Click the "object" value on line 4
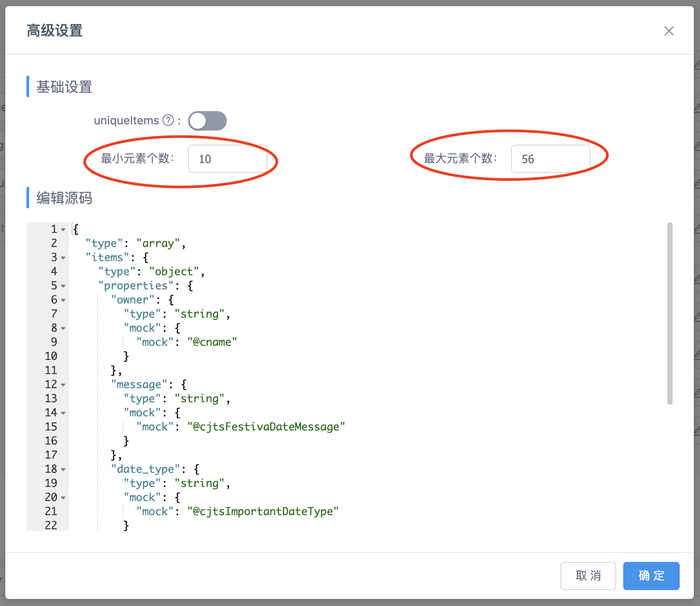 [174, 271]
